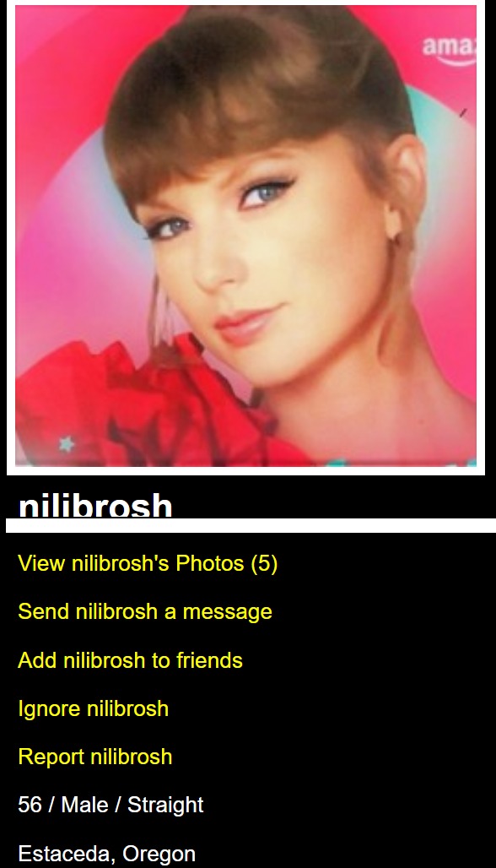Click the white divider bar below username
The height and width of the screenshot is (868, 496).
pyautogui.click(x=251, y=525)
